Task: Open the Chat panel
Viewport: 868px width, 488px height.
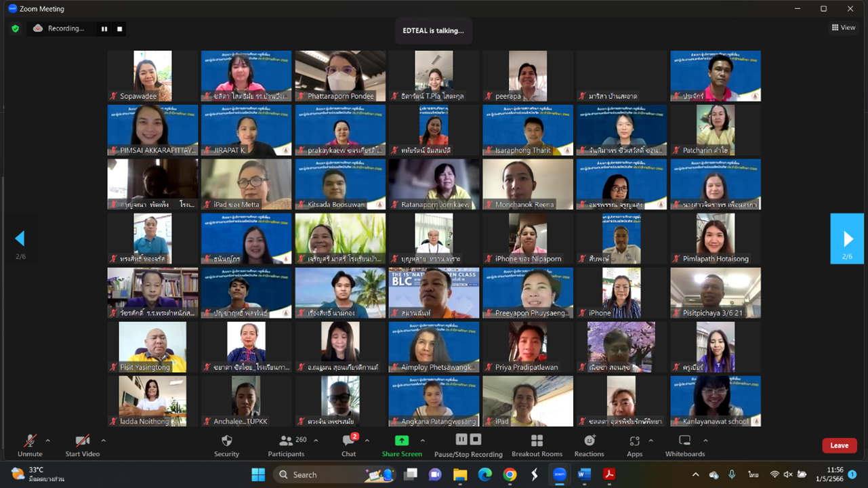Action: pos(348,445)
